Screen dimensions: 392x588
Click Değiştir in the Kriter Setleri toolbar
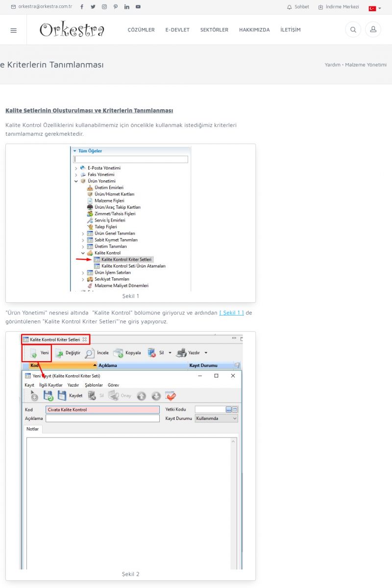point(67,352)
